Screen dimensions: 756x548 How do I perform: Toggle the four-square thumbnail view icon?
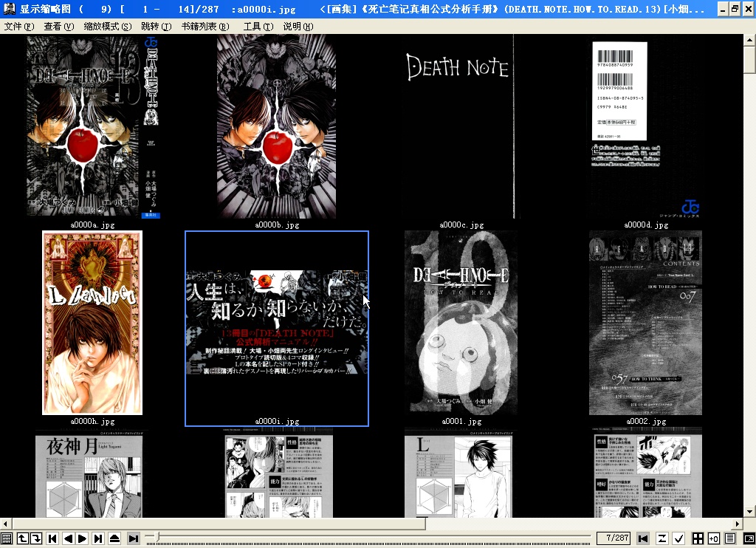point(698,538)
